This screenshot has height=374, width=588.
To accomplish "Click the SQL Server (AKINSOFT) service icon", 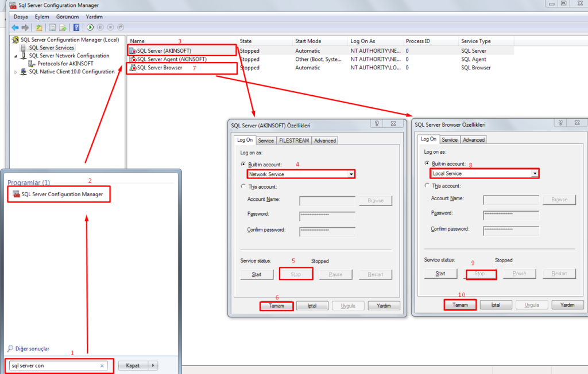I will pyautogui.click(x=133, y=50).
